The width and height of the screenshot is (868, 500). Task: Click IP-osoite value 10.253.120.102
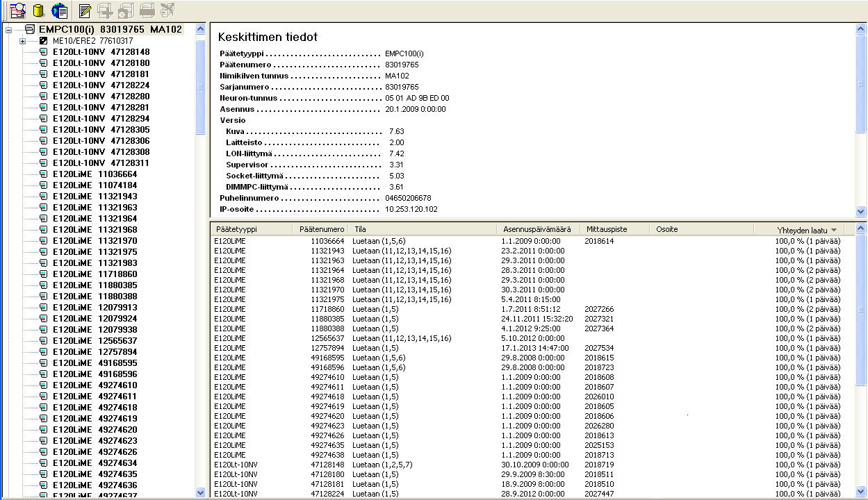point(411,209)
